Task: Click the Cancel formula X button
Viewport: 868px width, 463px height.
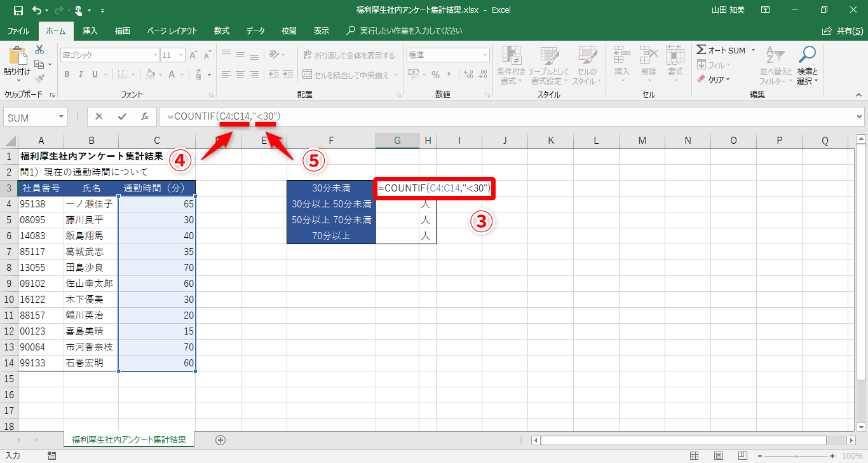Action: 98,117
